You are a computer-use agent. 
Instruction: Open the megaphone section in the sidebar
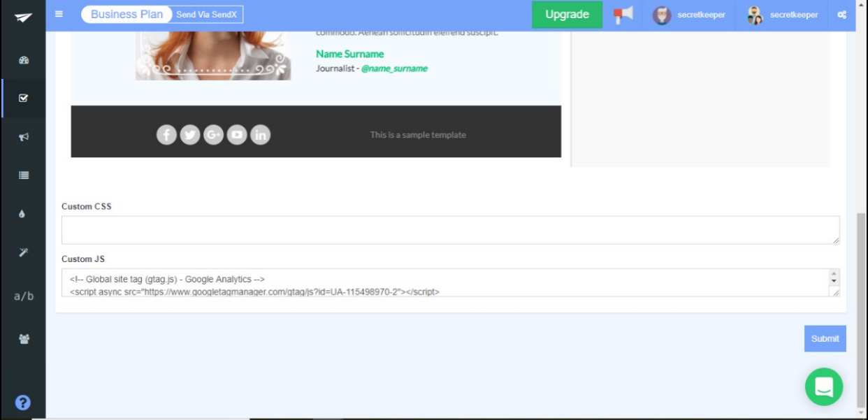tap(24, 137)
